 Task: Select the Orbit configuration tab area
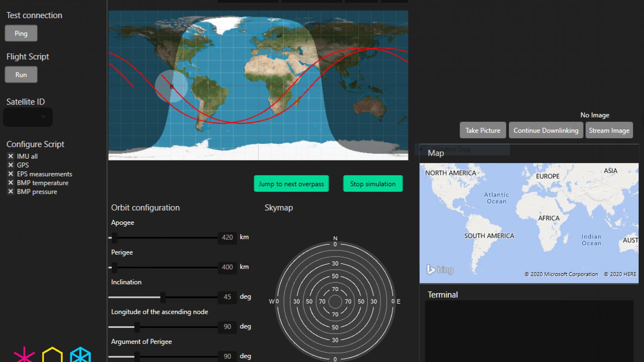pyautogui.click(x=145, y=207)
